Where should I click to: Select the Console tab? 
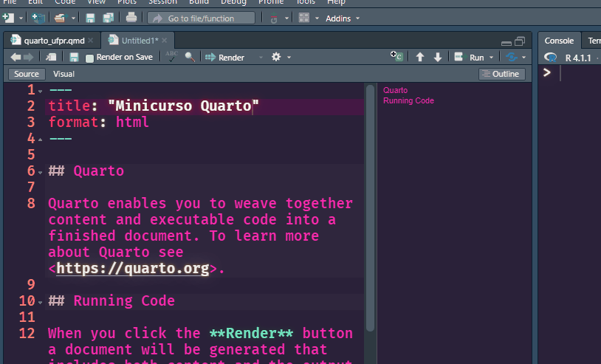tap(559, 41)
